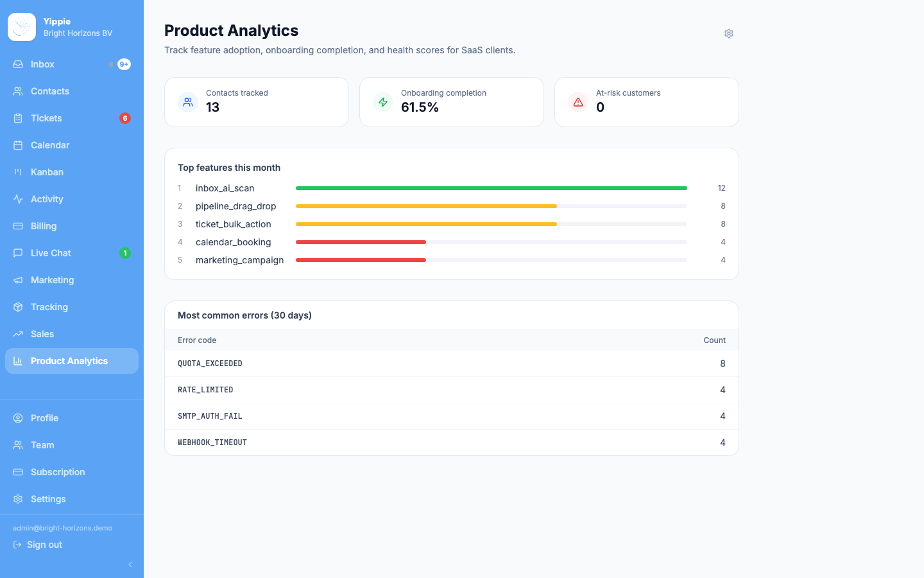Open analytics settings gear at top right

pyautogui.click(x=729, y=33)
